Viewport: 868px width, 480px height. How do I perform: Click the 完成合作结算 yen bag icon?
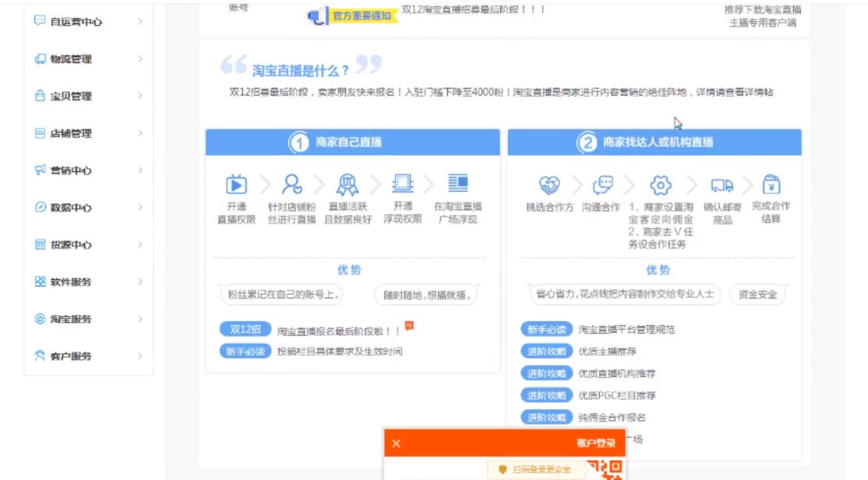point(771,184)
